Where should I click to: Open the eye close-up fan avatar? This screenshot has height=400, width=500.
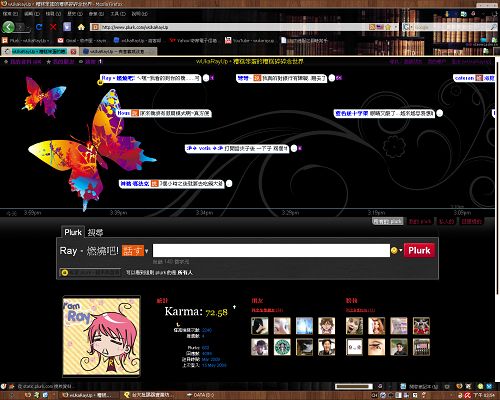tap(377, 347)
